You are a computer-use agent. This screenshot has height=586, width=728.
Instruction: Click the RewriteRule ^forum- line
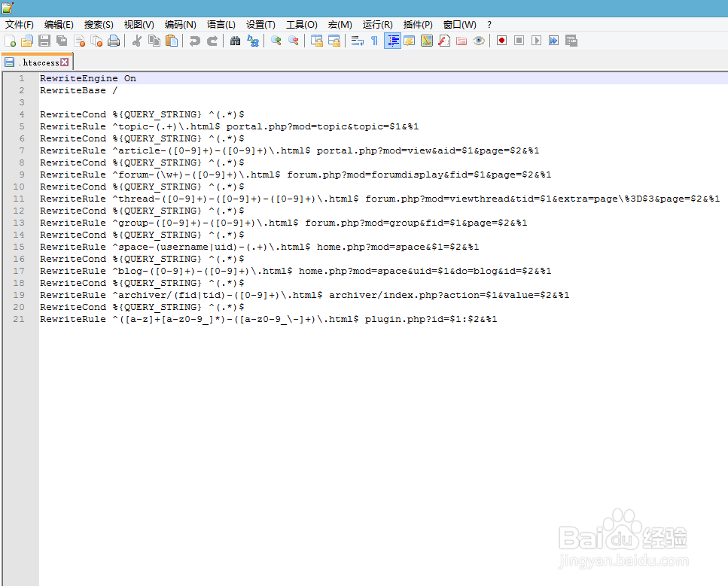[295, 175]
